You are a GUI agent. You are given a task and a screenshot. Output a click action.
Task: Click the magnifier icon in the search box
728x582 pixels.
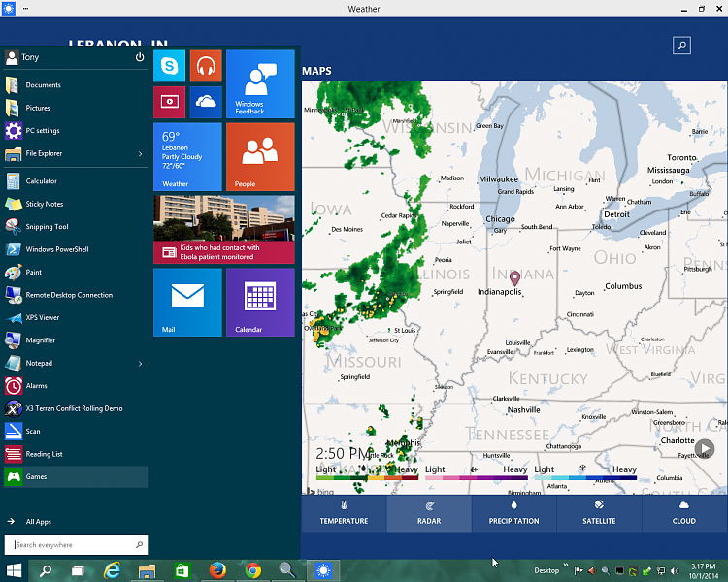click(x=139, y=545)
